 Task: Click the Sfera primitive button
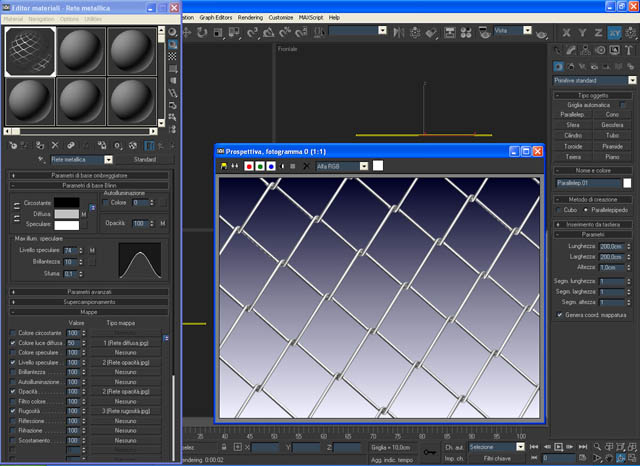coord(572,124)
